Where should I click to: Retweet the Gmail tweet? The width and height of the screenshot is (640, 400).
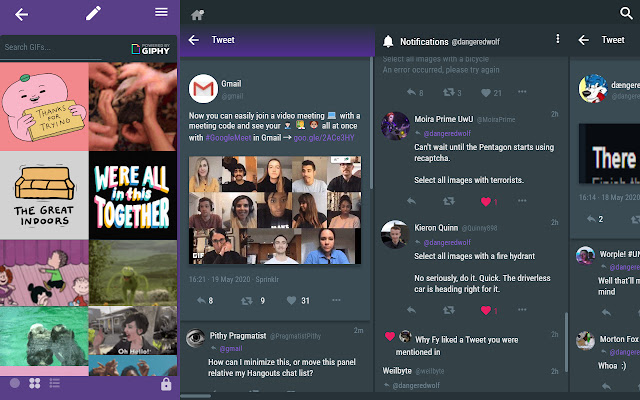(x=247, y=301)
